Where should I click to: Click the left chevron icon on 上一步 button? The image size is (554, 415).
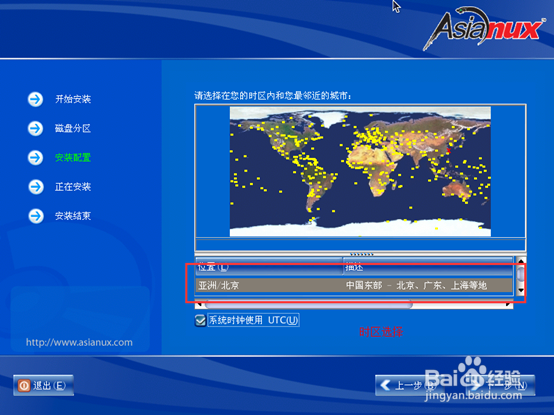pos(386,385)
